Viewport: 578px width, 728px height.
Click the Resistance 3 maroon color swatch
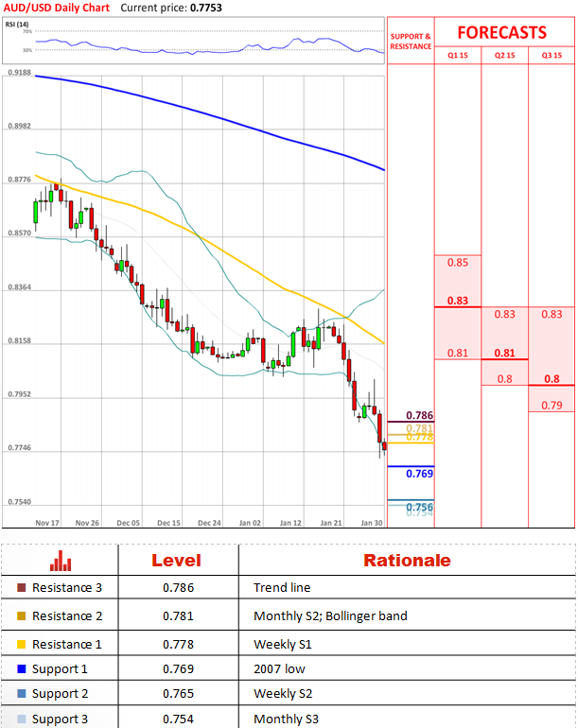coord(22,588)
